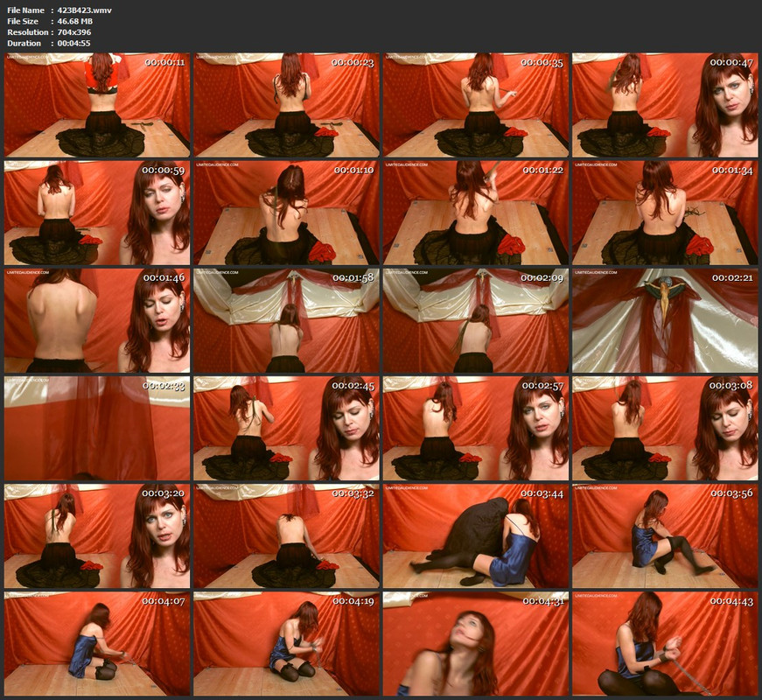Click the frame at 00:03:32

click(286, 536)
